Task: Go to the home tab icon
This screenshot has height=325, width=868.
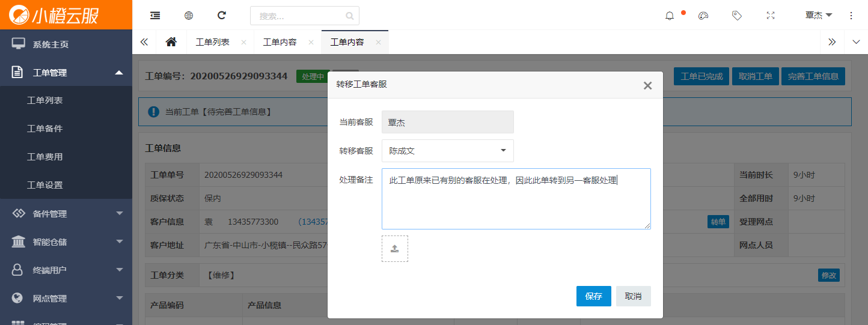Action: (x=171, y=42)
